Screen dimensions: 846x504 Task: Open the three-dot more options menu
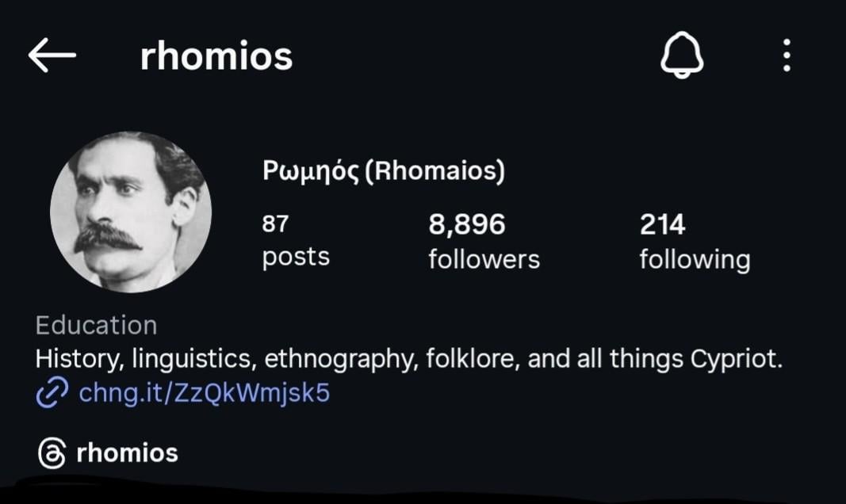[786, 56]
